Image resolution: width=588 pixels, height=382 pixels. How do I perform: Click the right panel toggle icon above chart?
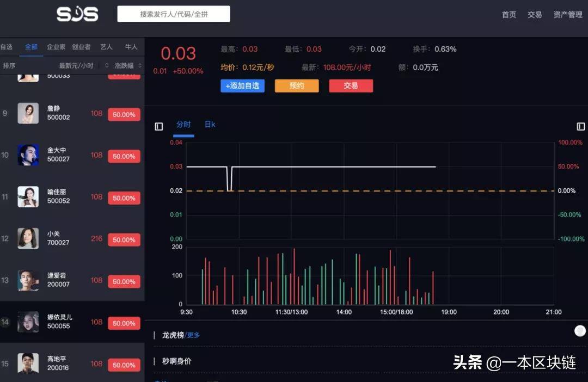pos(581,126)
